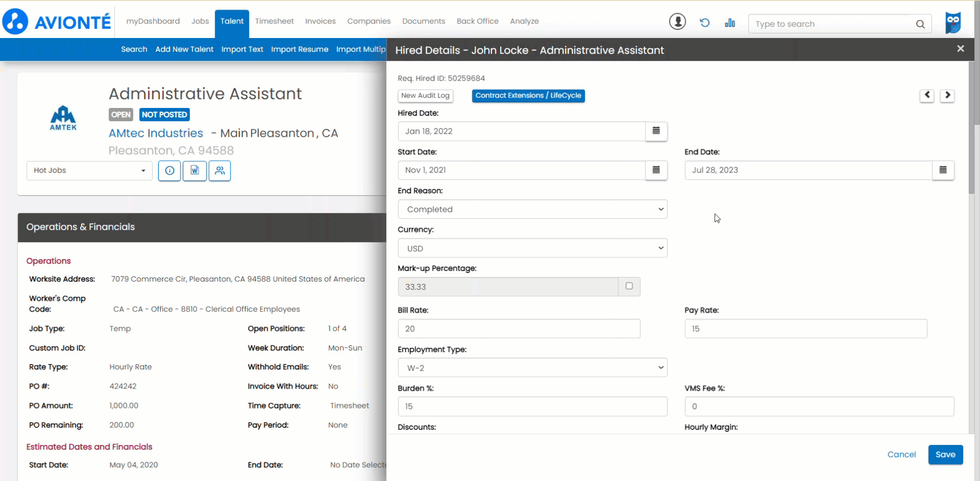Go to previous hired record arrow
Viewport: 980px width, 481px height.
click(x=927, y=96)
